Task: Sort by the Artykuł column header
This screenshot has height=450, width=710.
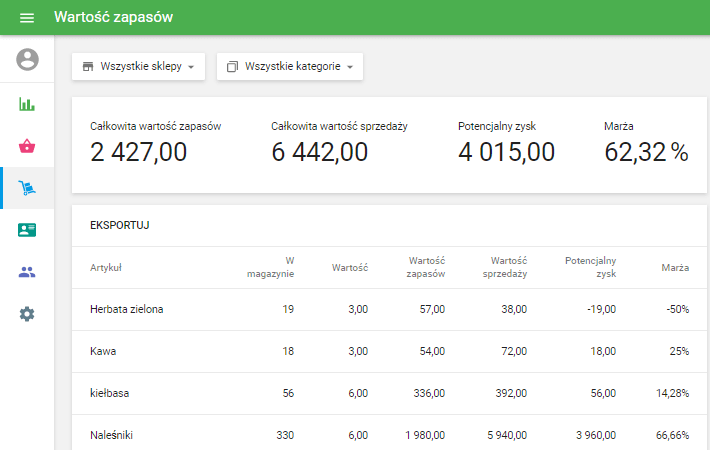Action: tap(106, 268)
